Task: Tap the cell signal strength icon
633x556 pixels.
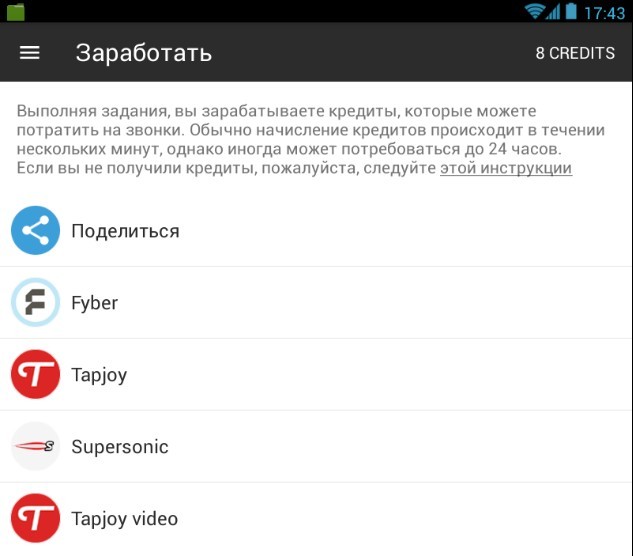Action: point(553,11)
